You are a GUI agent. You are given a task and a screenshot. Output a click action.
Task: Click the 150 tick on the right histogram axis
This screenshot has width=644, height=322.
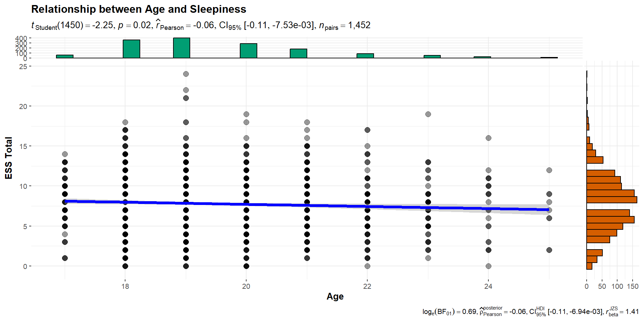point(633,286)
